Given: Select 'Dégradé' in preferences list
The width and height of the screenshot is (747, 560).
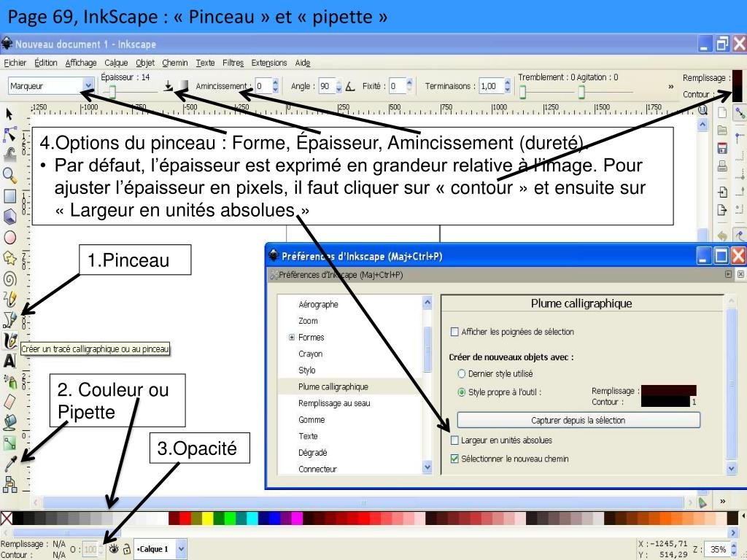Looking at the screenshot, I should tap(312, 452).
